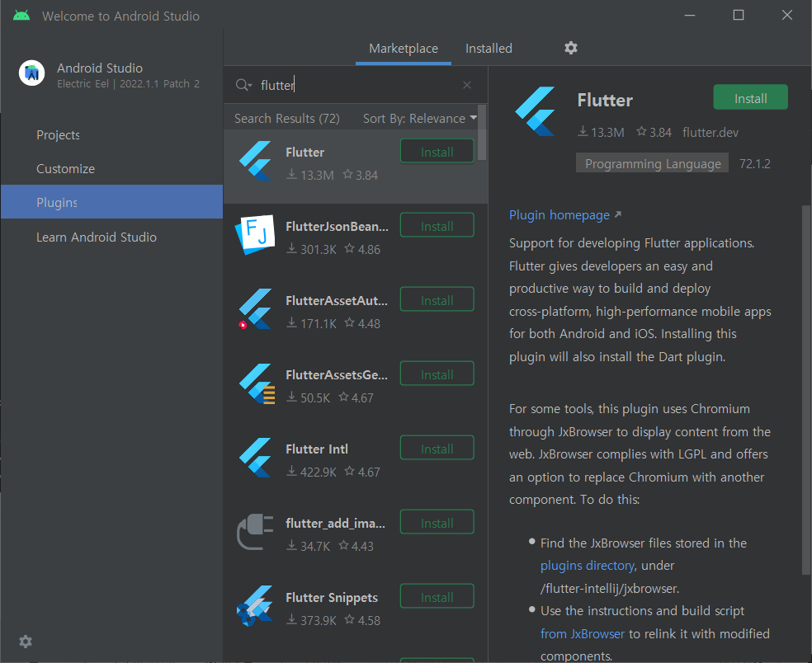Click the Flutter plugin logo in results list
Viewport: 812px width, 663px height.
pos(255,161)
